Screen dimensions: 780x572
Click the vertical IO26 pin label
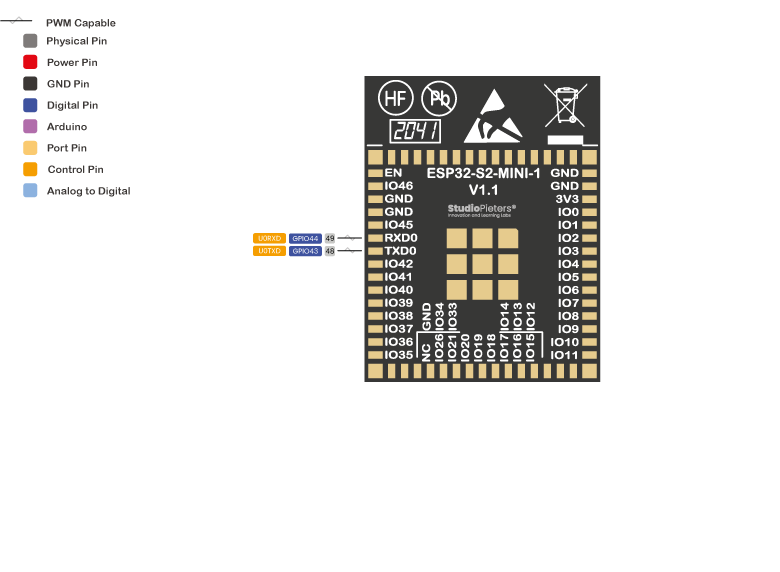click(439, 347)
